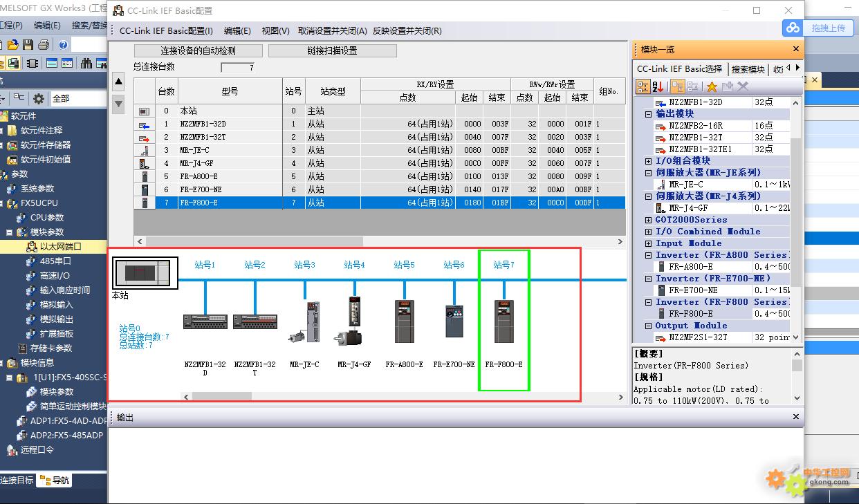Select MR-J4-GF row in station table
Screen dimensions: 859x504
point(380,163)
